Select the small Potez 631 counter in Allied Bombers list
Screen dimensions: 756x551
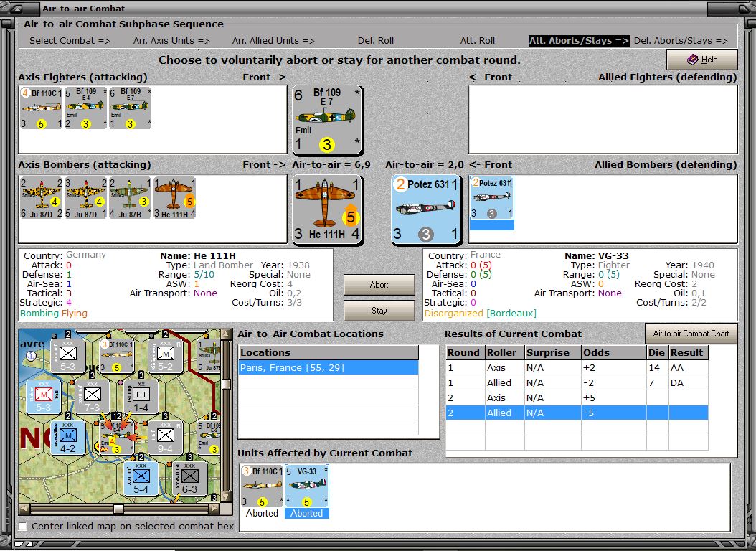tap(492, 202)
